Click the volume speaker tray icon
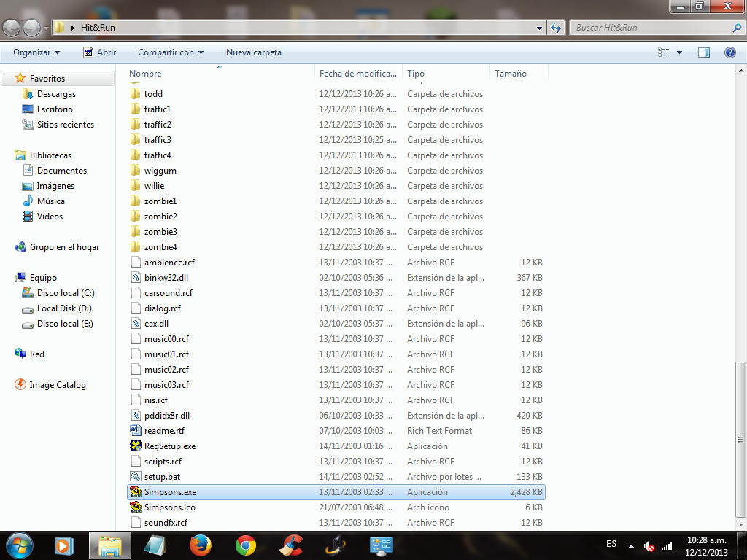 pos(649,546)
